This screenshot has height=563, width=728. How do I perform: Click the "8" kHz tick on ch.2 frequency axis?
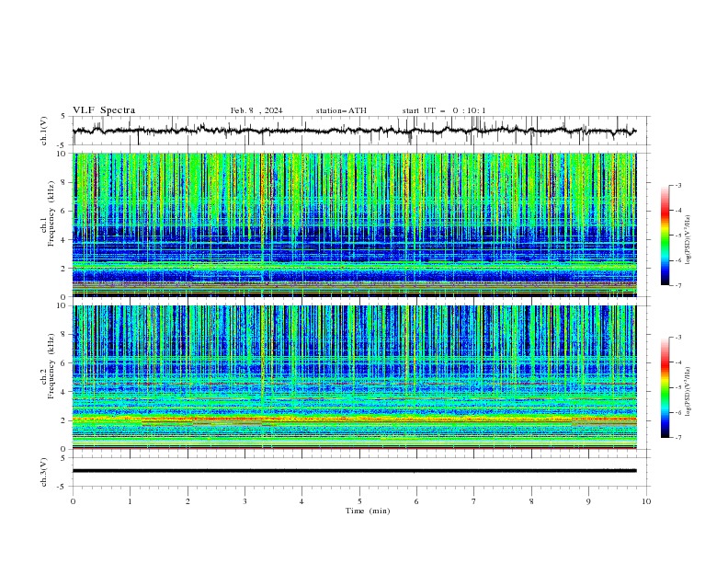pyautogui.click(x=65, y=335)
